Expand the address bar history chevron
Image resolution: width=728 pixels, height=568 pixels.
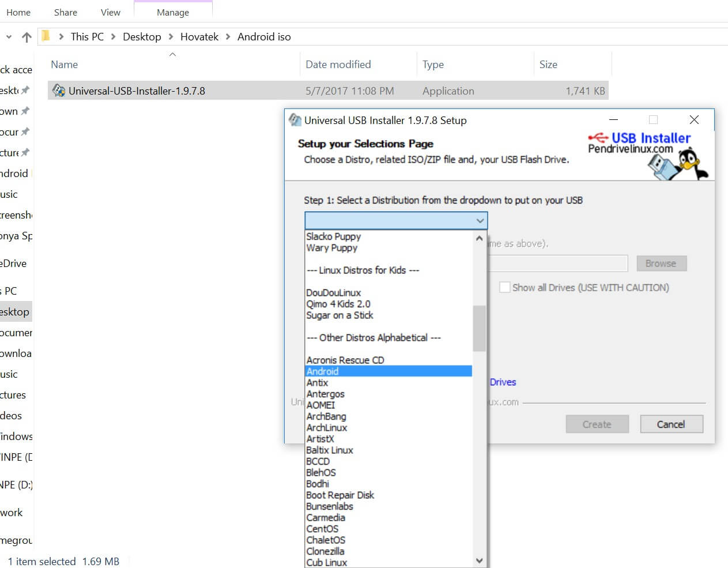pyautogui.click(x=8, y=36)
